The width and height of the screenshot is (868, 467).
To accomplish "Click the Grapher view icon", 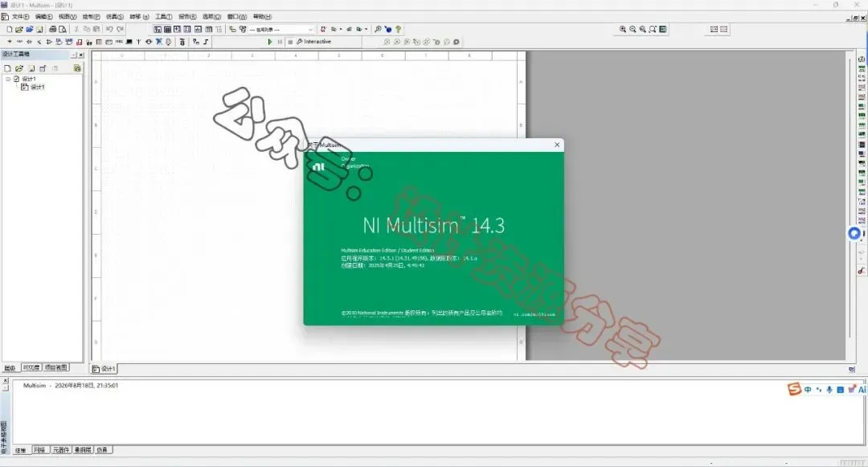I will (198, 29).
